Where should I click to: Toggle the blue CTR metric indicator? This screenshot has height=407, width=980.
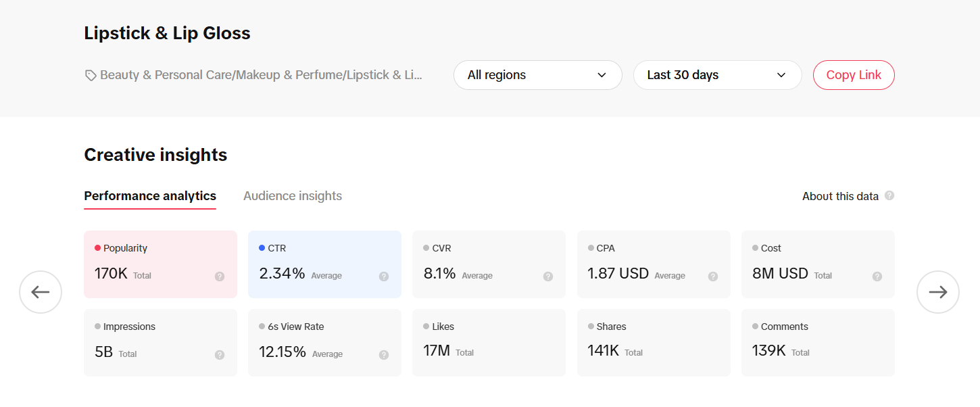262,247
